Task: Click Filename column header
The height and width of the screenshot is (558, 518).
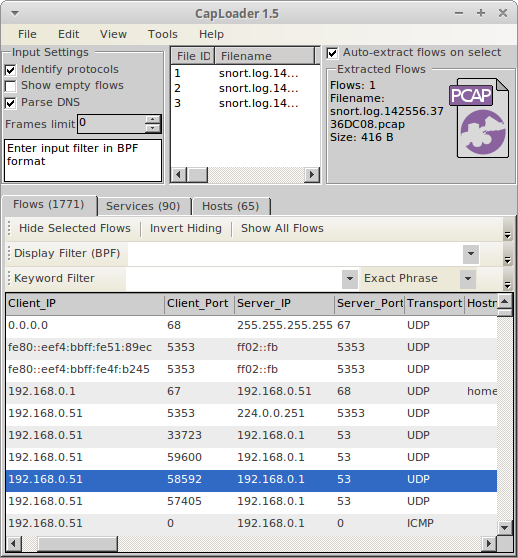Action: coord(265,56)
